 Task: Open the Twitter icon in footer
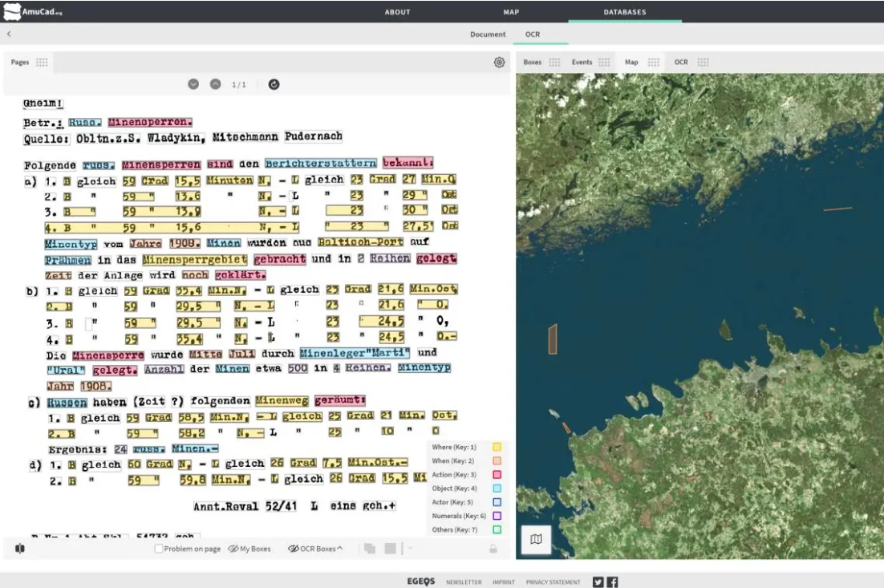click(x=598, y=582)
